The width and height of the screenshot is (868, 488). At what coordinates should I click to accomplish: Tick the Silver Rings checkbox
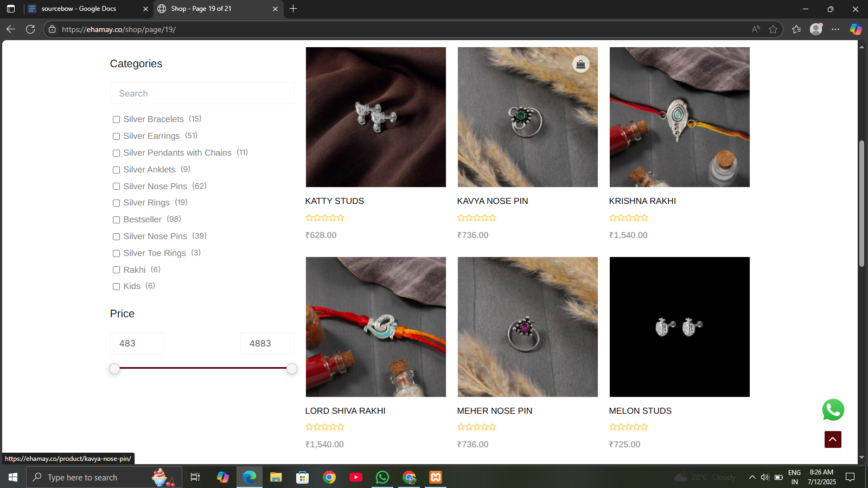point(116,203)
